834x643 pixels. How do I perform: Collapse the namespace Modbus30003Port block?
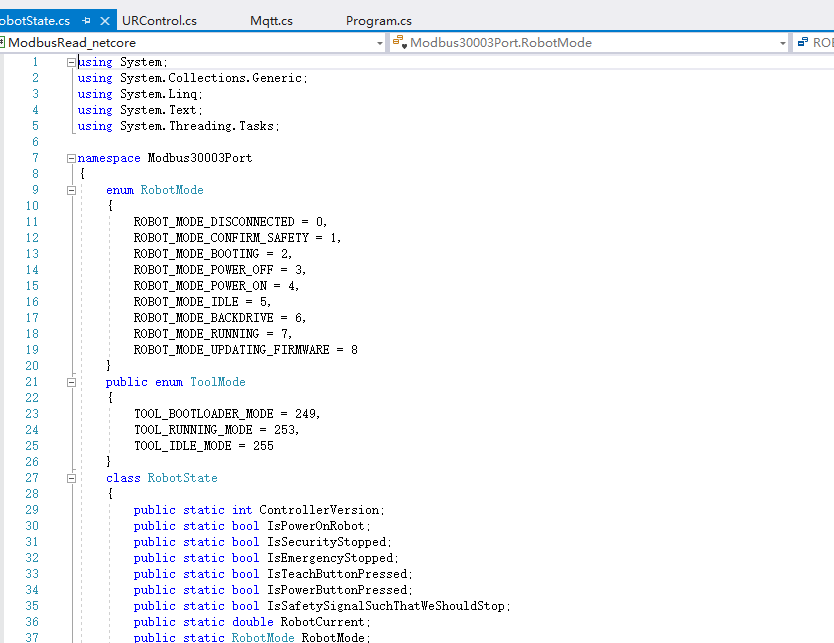(71, 158)
